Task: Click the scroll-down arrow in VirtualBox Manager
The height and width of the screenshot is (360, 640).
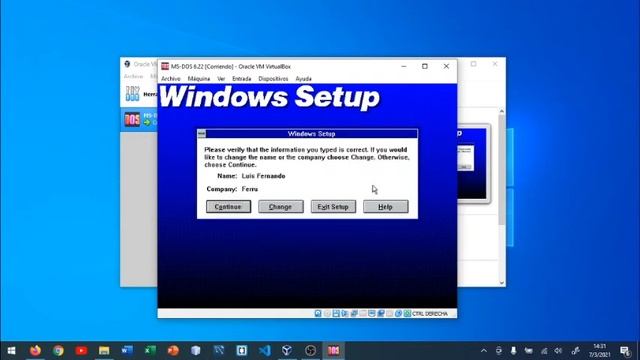Action: tap(502, 282)
